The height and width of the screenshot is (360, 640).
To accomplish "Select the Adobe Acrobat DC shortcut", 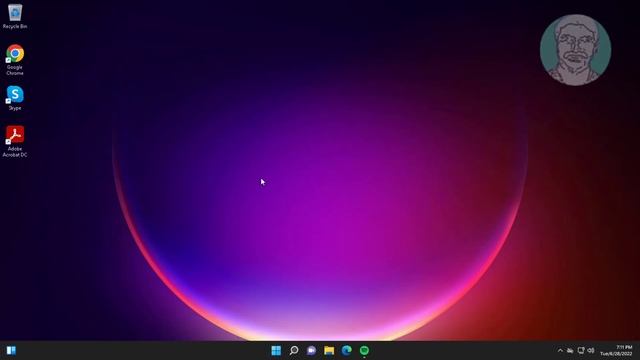I will point(15,141).
